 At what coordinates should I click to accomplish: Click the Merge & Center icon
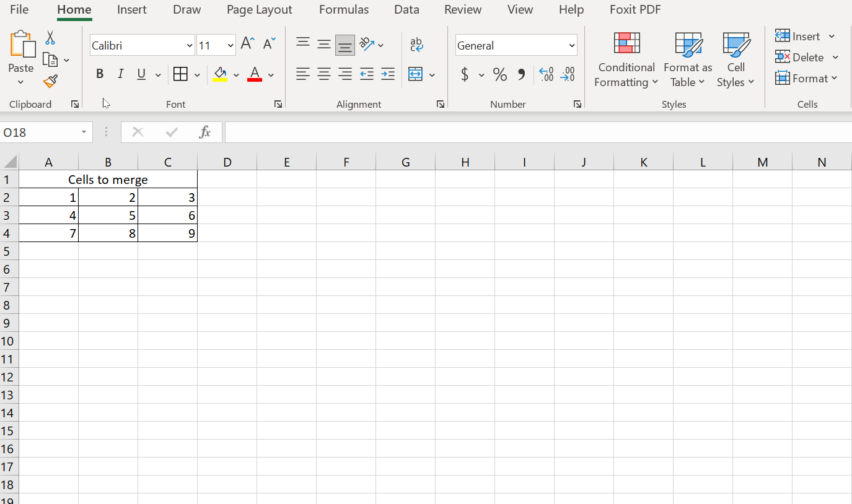pos(415,74)
